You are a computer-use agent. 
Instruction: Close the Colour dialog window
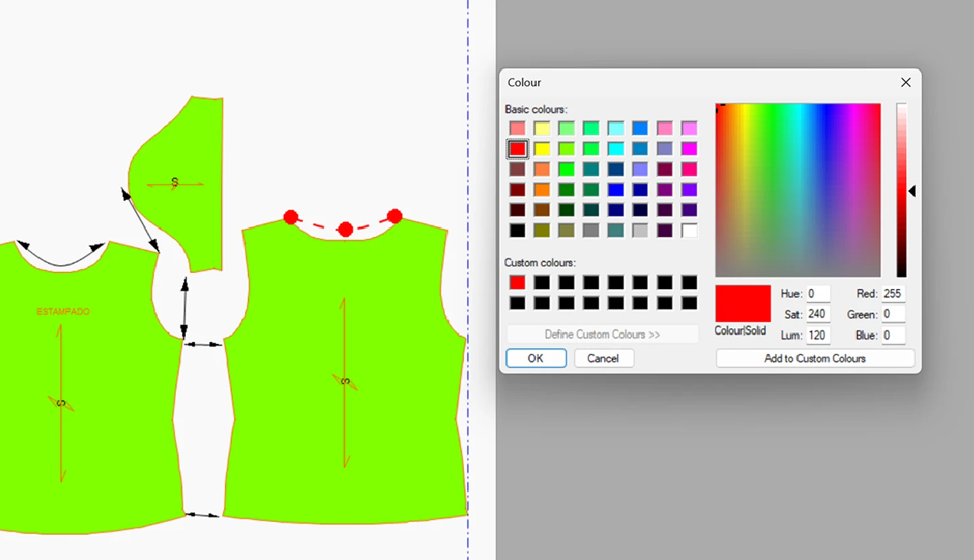coord(906,83)
